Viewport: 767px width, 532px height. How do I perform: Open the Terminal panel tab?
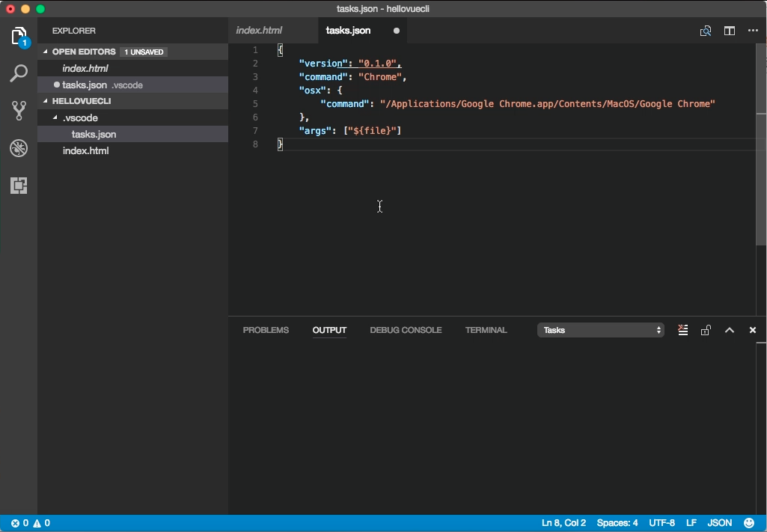(x=486, y=330)
